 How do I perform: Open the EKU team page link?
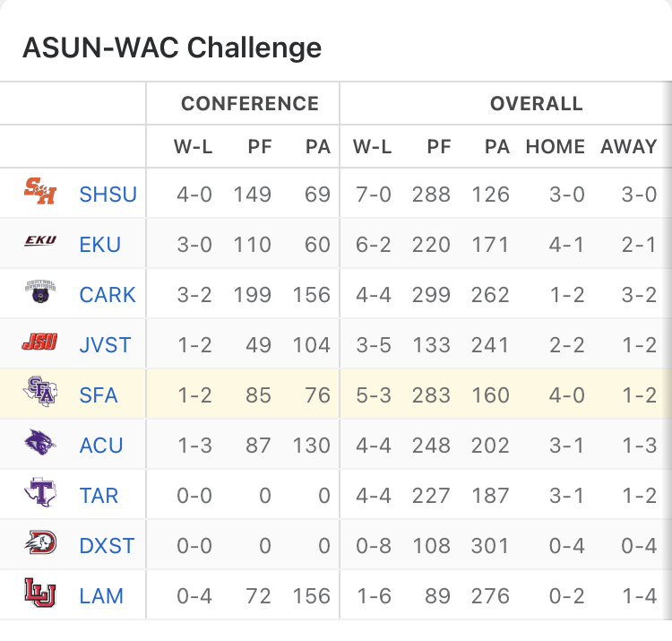[100, 245]
